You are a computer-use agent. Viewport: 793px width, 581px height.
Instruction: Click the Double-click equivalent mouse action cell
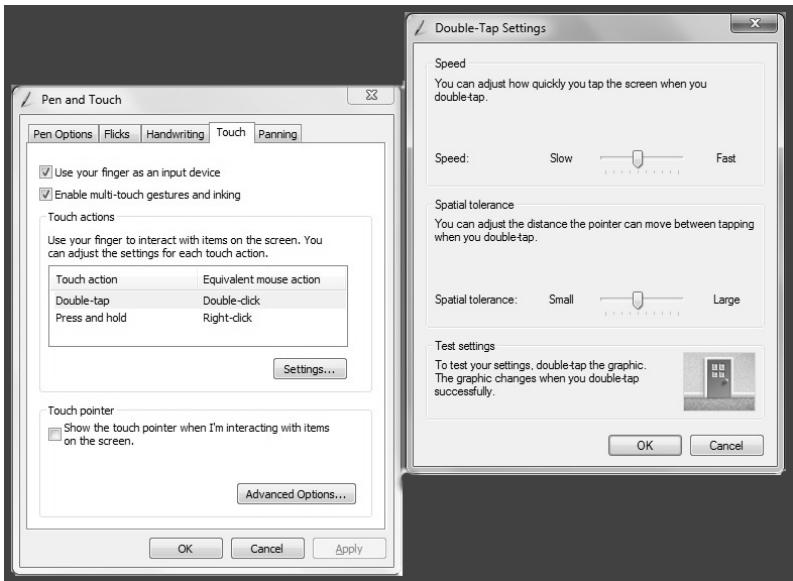[x=231, y=300]
